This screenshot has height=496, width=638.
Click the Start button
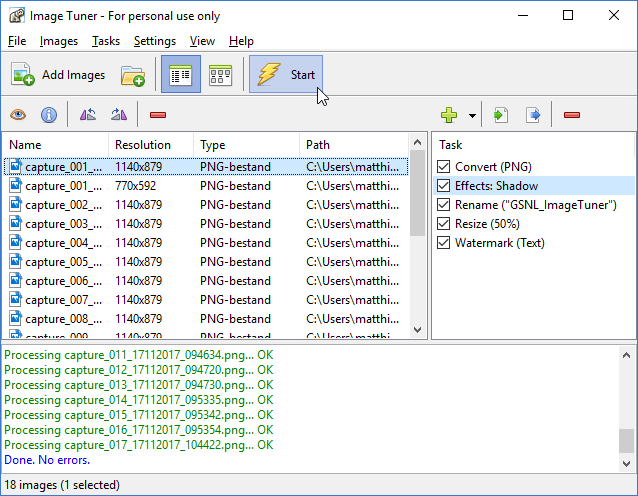pos(286,75)
